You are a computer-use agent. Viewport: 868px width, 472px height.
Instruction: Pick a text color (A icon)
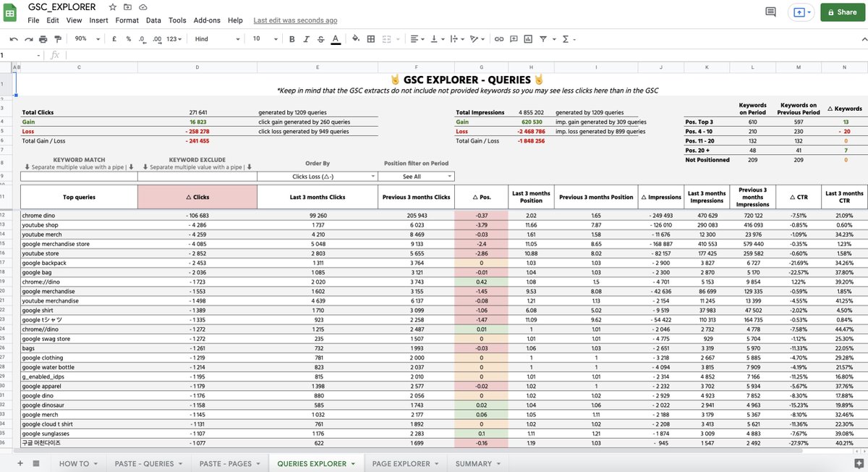pyautogui.click(x=335, y=39)
